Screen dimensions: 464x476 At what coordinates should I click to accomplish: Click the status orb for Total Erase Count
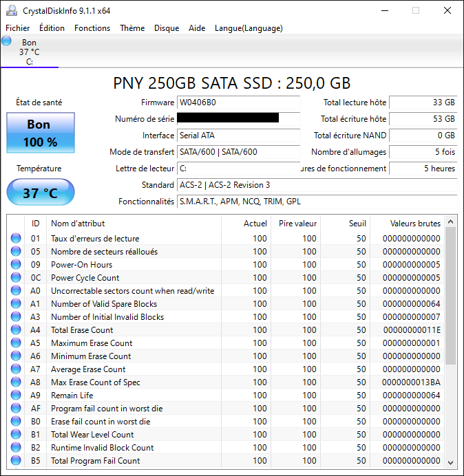16,330
